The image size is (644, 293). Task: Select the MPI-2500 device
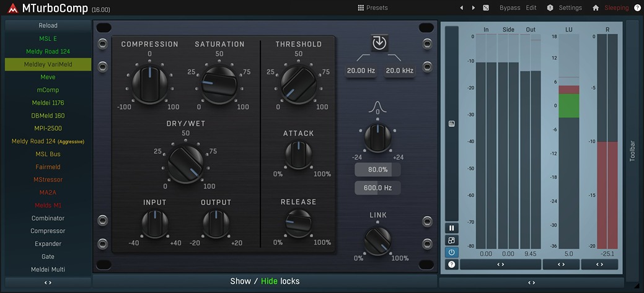click(x=48, y=128)
